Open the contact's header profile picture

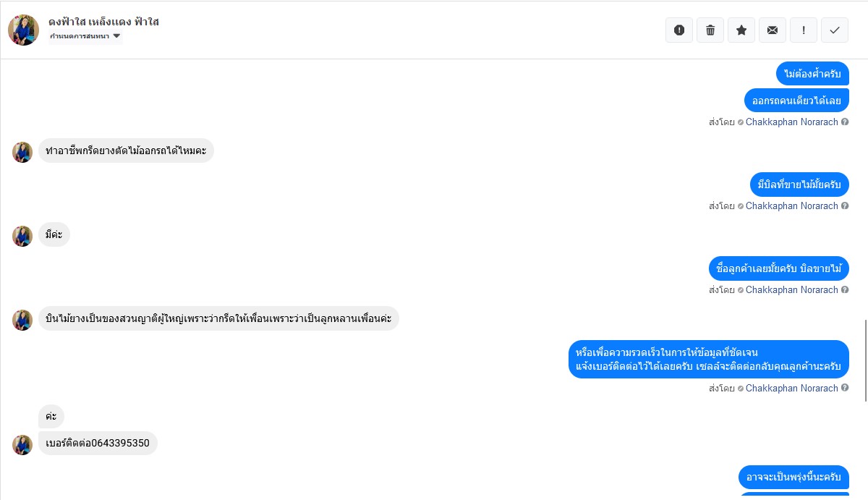pos(23,30)
